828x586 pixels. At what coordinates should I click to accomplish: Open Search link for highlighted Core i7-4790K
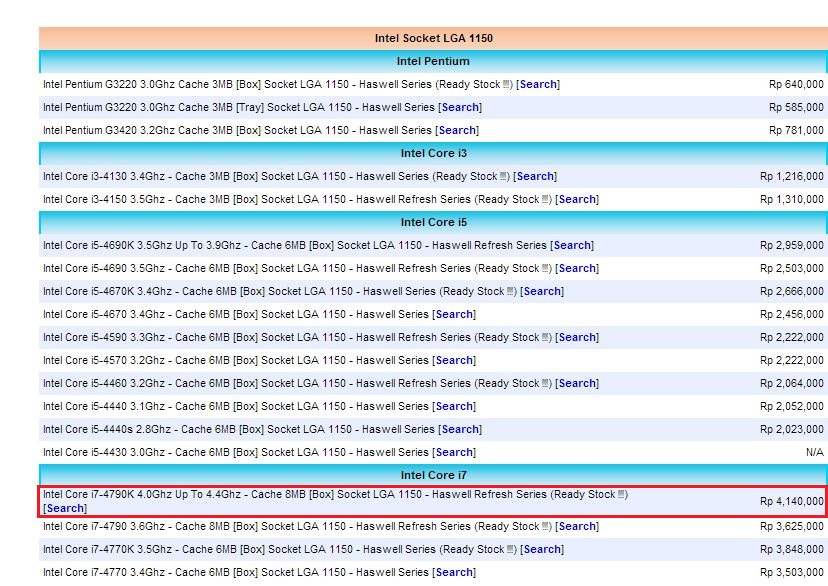click(65, 509)
